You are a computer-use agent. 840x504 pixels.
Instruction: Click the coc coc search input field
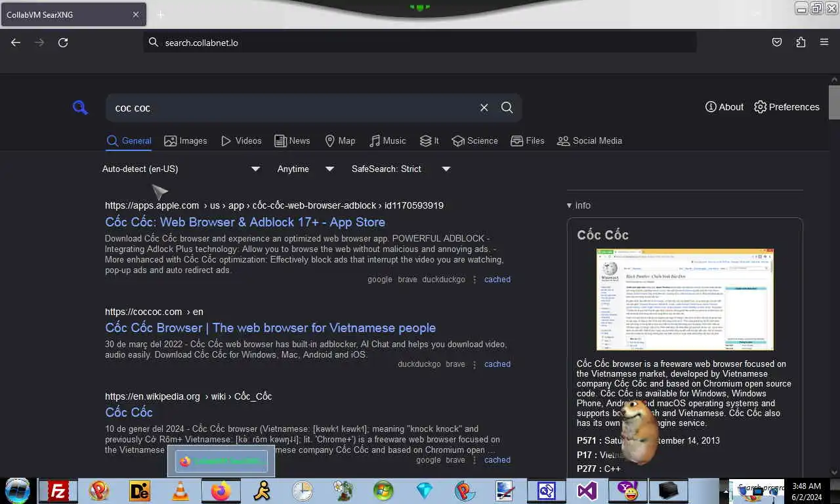click(x=293, y=108)
